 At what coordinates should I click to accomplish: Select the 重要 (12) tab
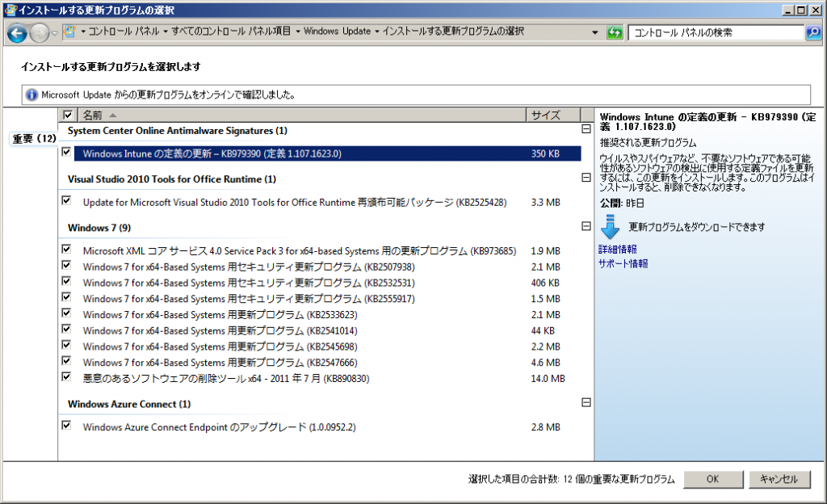(34, 139)
